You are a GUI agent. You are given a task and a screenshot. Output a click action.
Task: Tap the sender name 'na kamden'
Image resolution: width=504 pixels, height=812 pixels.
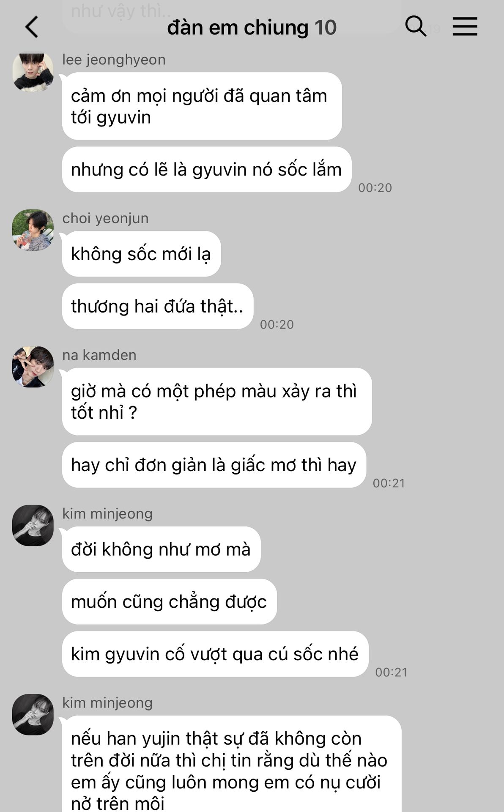pyautogui.click(x=99, y=355)
